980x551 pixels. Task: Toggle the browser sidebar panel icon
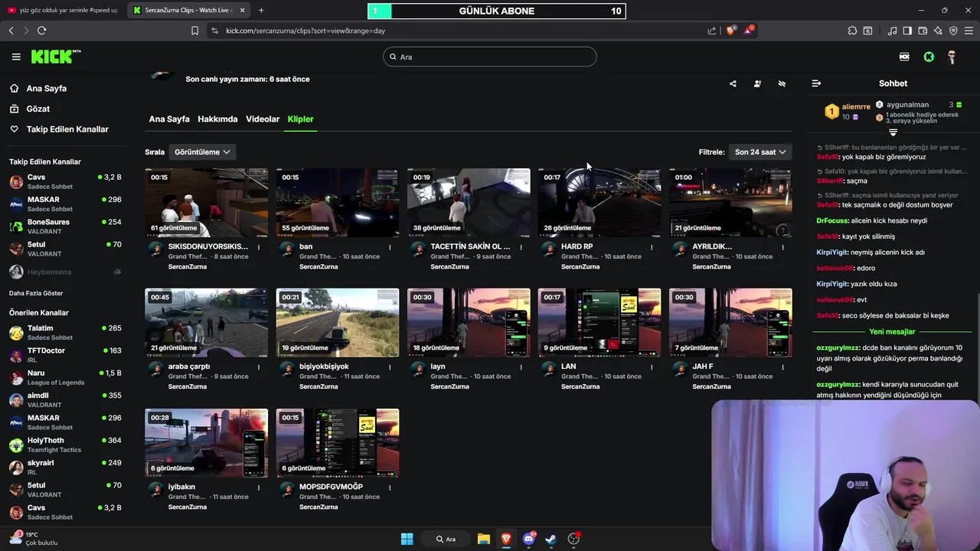coord(907,31)
